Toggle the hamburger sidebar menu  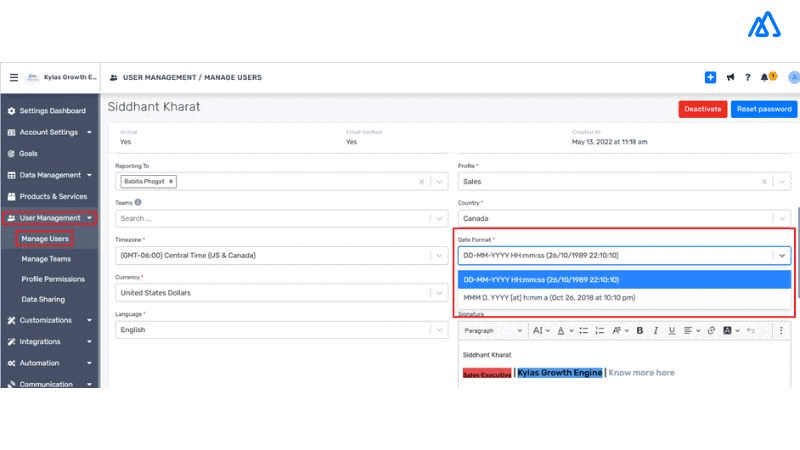[x=14, y=77]
